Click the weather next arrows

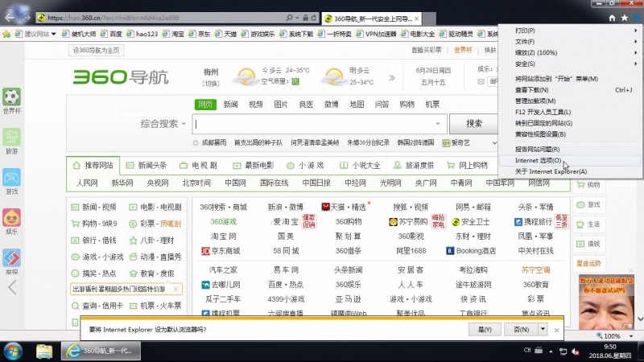(x=392, y=77)
